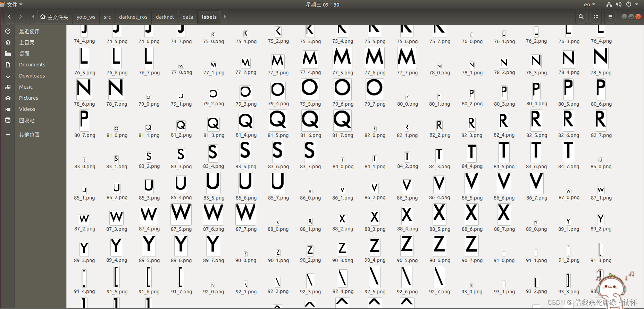Click the Music note icon in the sidebar
This screenshot has height=309, width=644.
pos(8,87)
